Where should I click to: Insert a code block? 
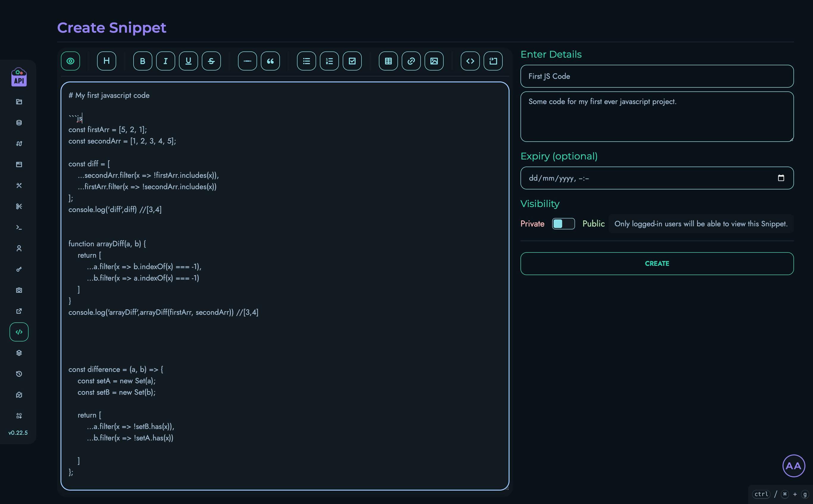coord(493,61)
